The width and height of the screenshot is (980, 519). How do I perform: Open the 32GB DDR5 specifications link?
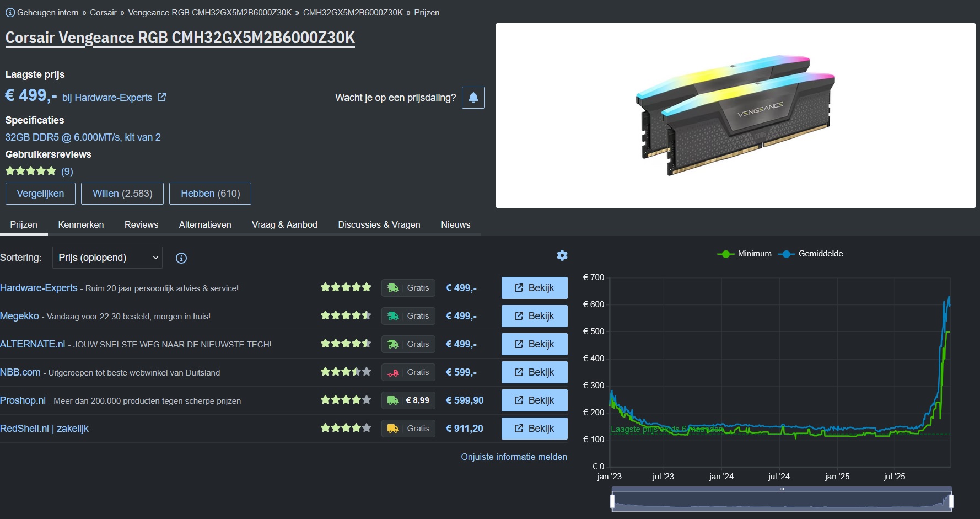pyautogui.click(x=83, y=137)
